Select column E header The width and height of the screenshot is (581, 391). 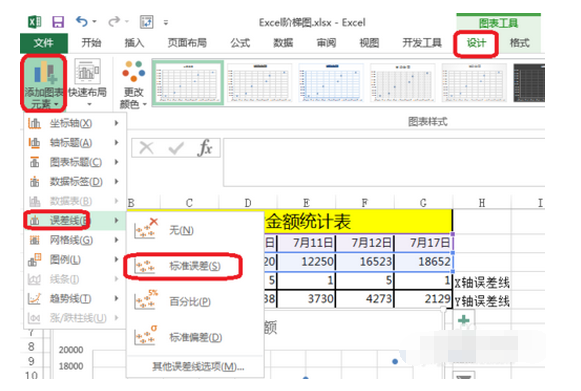(x=306, y=203)
